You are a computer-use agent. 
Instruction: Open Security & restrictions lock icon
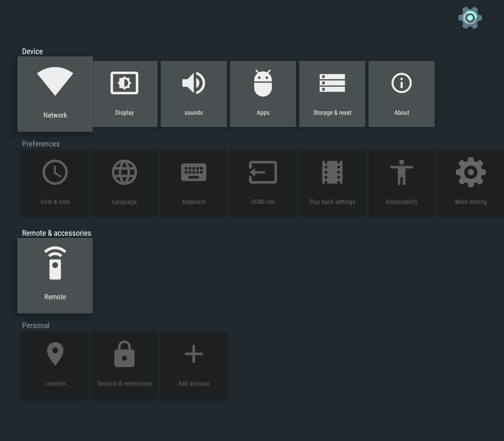[x=124, y=354]
